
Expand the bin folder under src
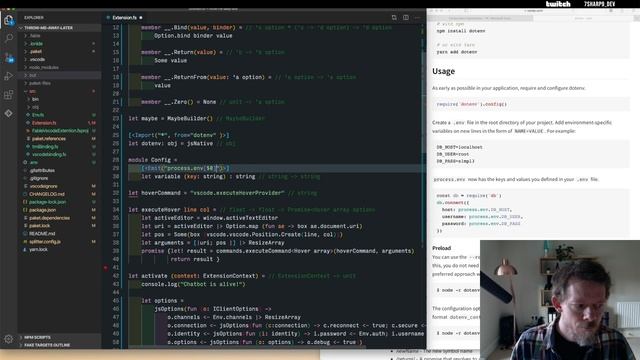coord(35,99)
